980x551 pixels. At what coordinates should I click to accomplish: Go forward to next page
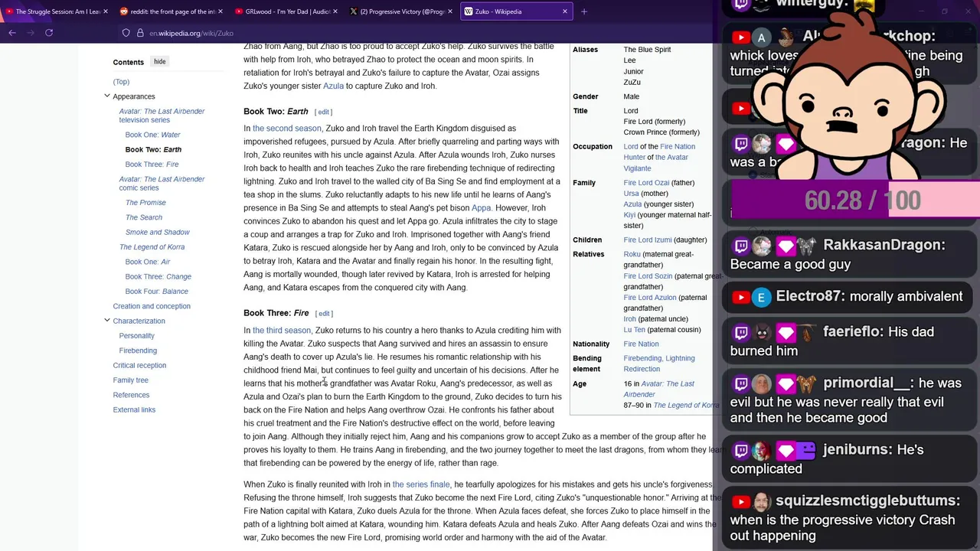click(x=31, y=33)
